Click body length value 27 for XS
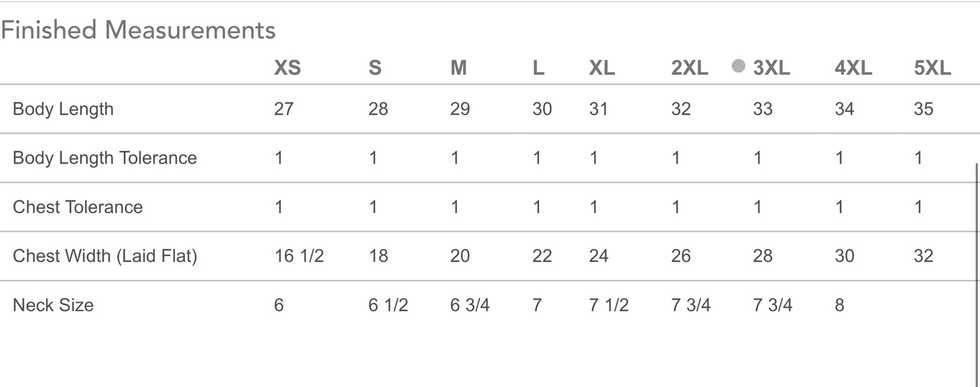The width and height of the screenshot is (980, 387). [283, 109]
